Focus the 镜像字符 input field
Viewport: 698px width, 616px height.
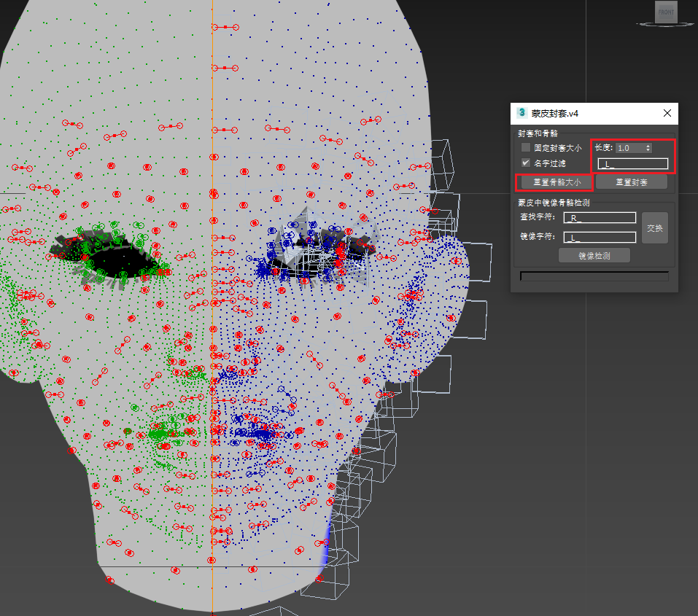600,237
